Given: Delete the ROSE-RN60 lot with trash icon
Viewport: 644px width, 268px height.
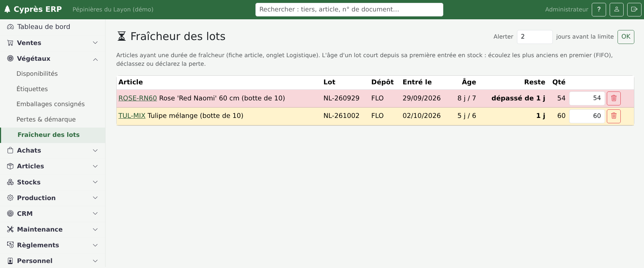Looking at the screenshot, I should click(614, 98).
